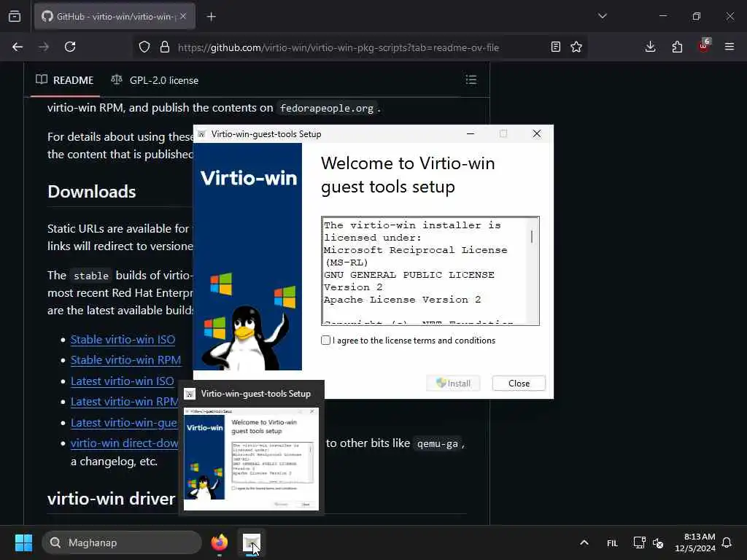Reload the GitHub page
The image size is (747, 560).
coord(70,47)
